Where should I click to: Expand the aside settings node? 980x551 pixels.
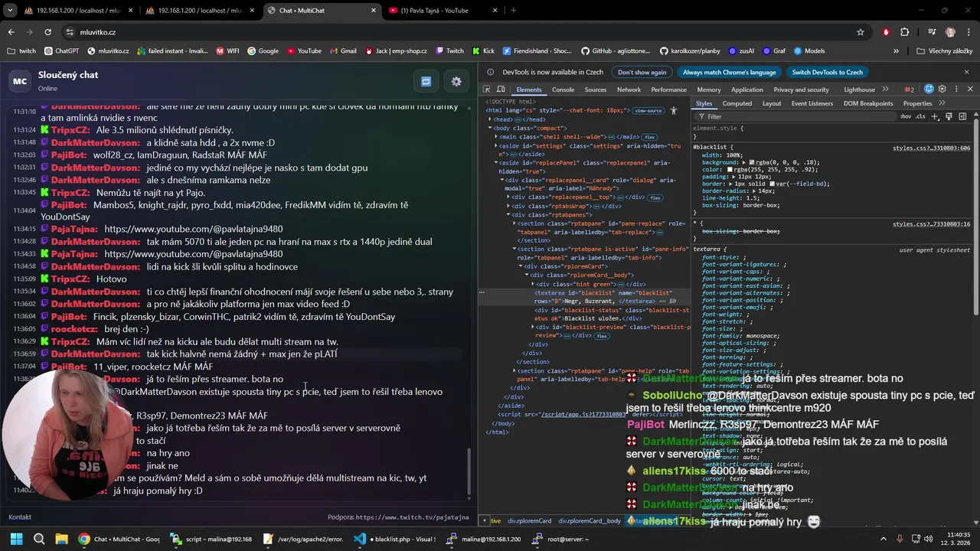point(495,145)
